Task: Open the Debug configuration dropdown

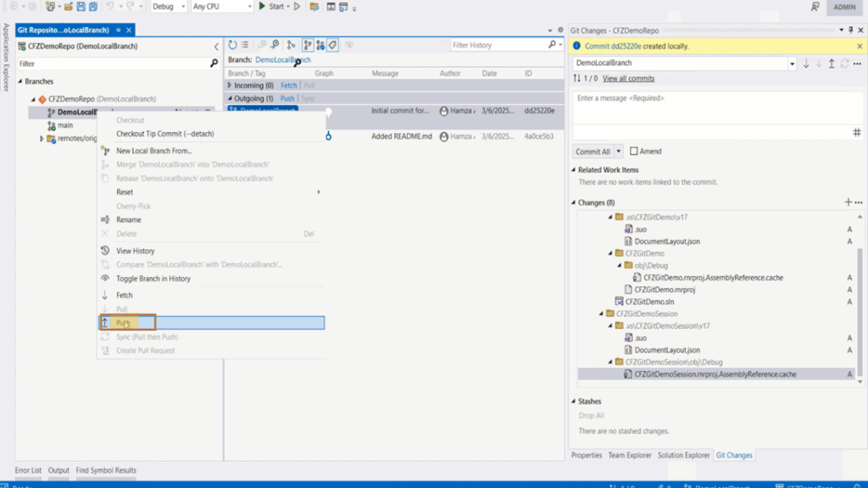Action: [169, 7]
